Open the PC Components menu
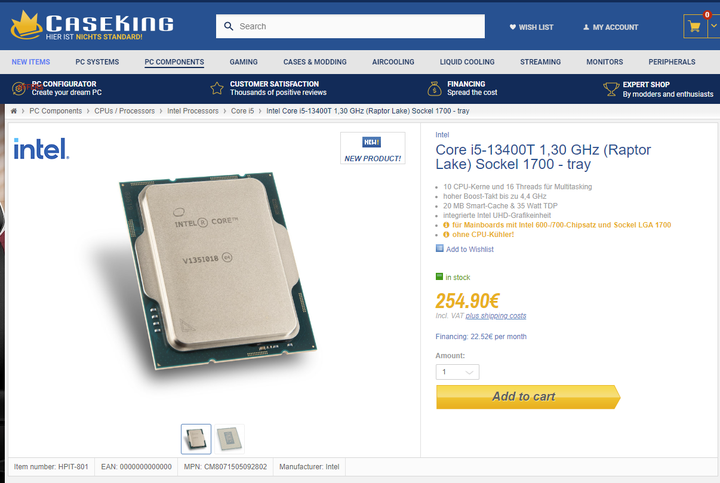Image resolution: width=720 pixels, height=483 pixels. pyautogui.click(x=174, y=62)
